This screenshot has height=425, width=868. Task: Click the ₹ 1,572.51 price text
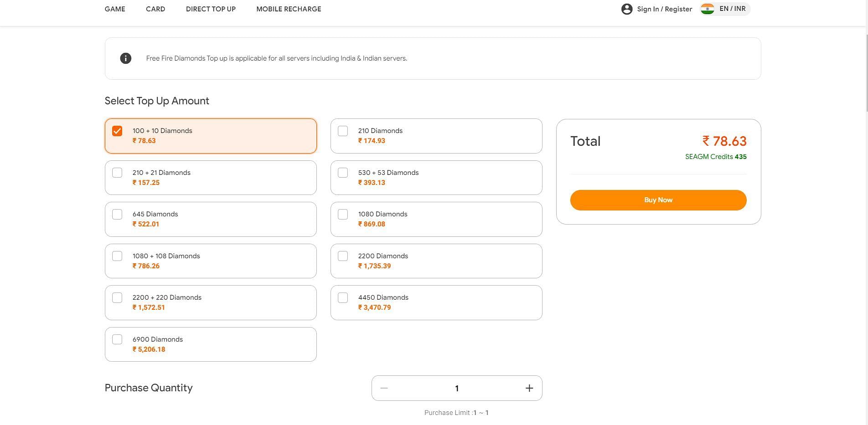pyautogui.click(x=149, y=307)
